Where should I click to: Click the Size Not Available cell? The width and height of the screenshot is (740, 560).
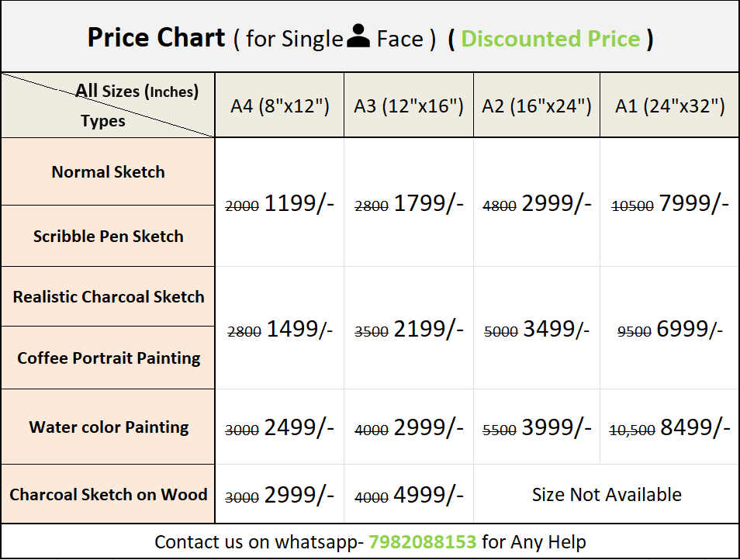607,495
